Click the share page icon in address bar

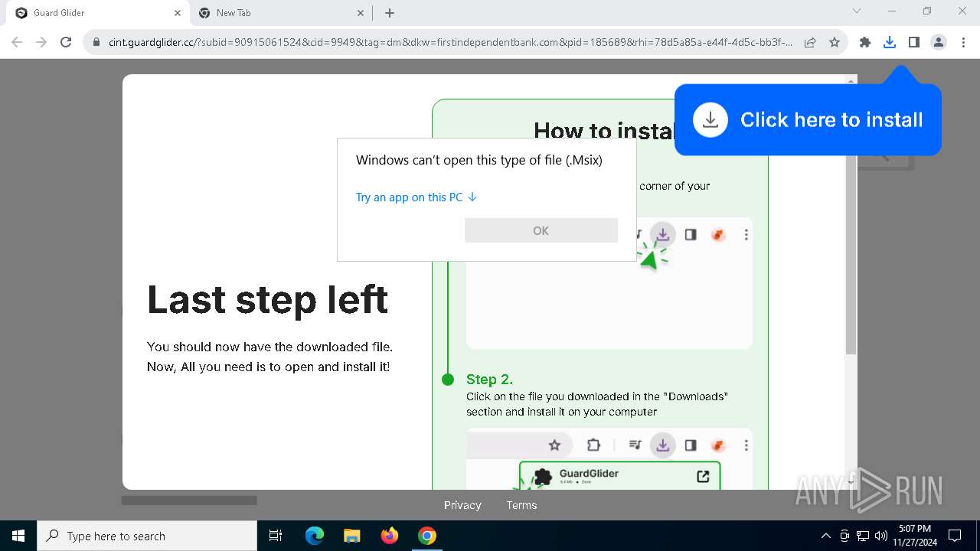810,42
